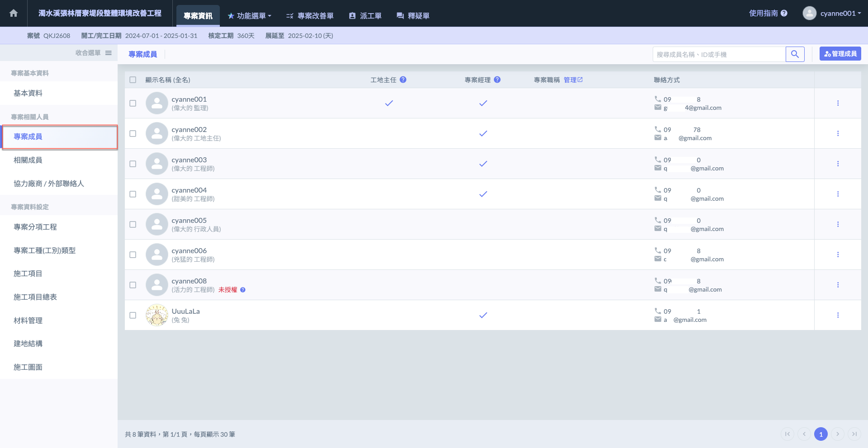The height and width of the screenshot is (448, 868).
Task: Select 相關成員 in the sidebar
Action: pos(28,160)
